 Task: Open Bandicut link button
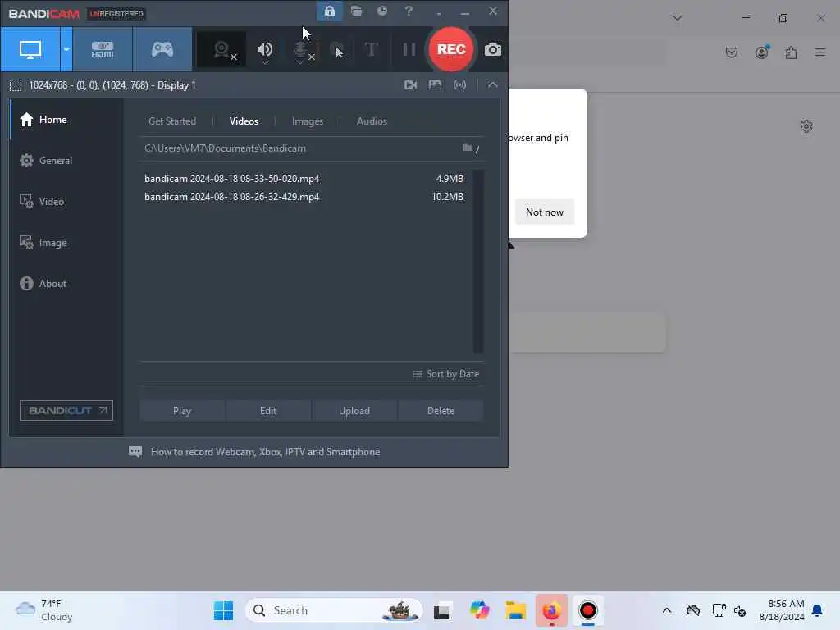click(x=66, y=410)
